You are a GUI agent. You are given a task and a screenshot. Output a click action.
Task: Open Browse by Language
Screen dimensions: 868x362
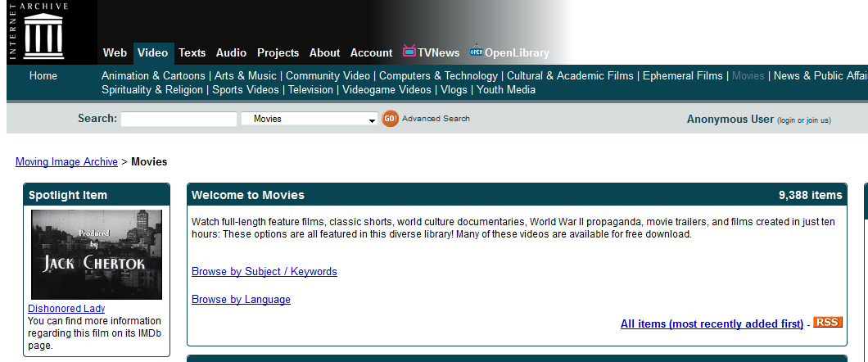[241, 299]
